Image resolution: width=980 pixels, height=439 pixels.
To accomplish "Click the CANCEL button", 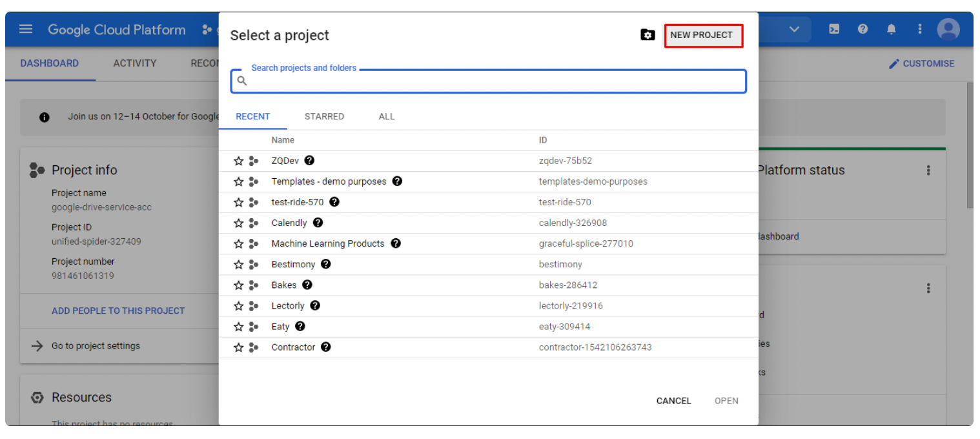I will click(674, 401).
